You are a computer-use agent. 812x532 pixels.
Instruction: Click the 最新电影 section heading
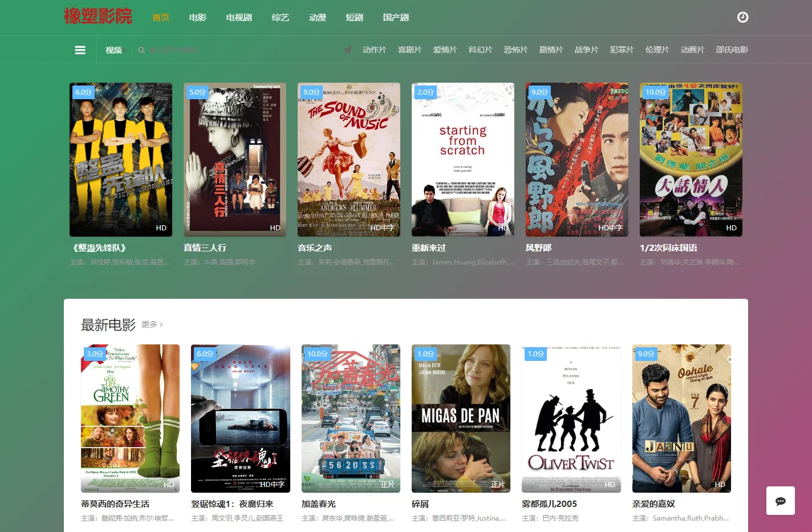[108, 325]
